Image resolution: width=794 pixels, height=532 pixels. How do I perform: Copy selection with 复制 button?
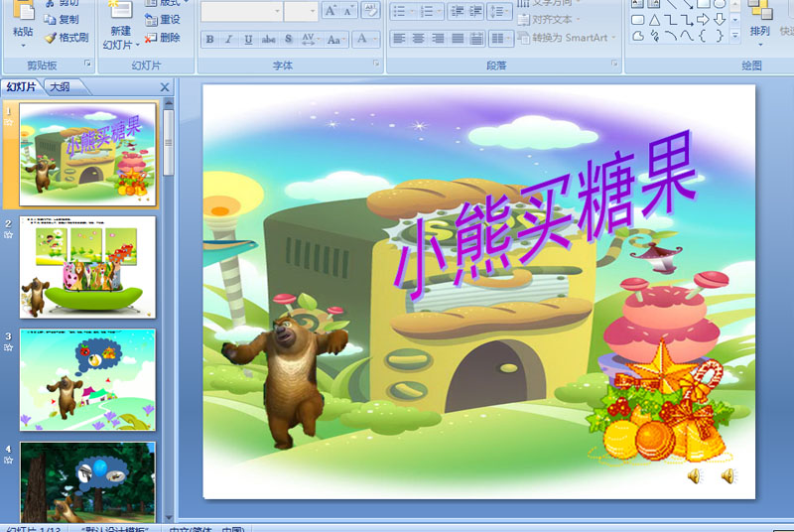tap(62, 19)
